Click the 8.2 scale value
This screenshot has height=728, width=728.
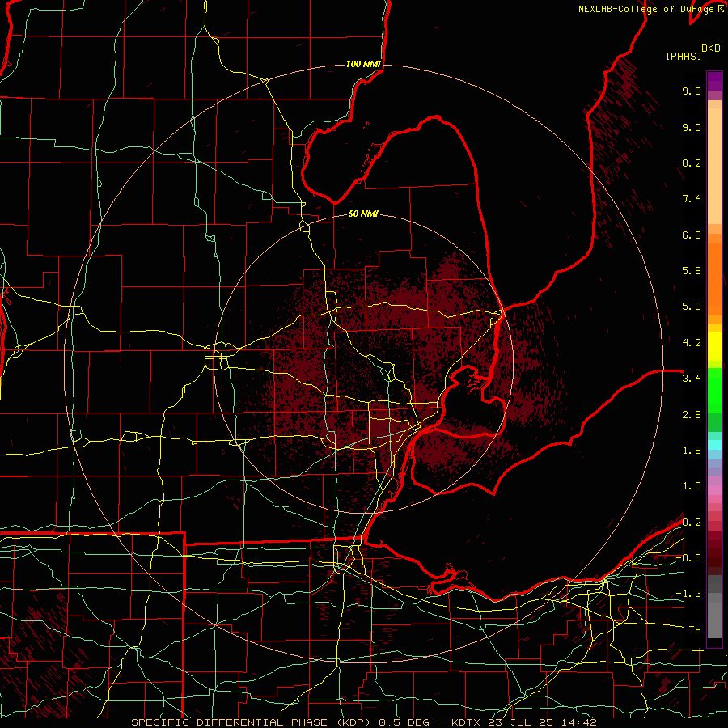pyautogui.click(x=692, y=163)
